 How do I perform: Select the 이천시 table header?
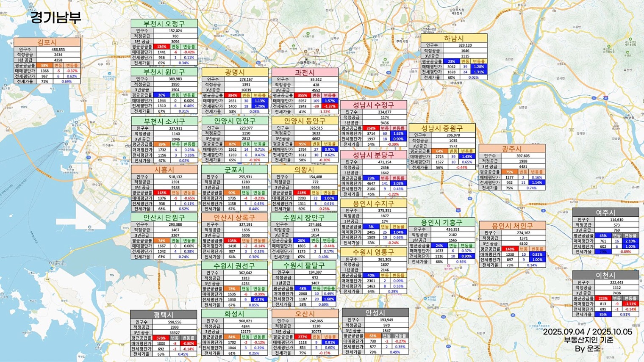click(x=605, y=275)
